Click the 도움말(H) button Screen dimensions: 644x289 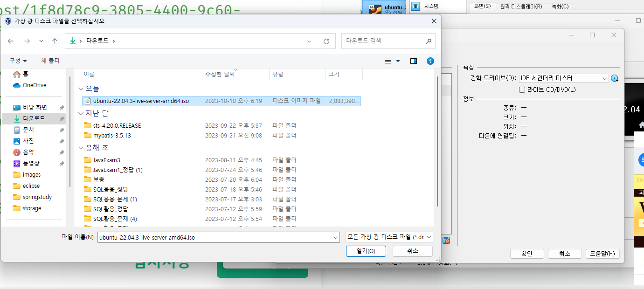point(602,254)
